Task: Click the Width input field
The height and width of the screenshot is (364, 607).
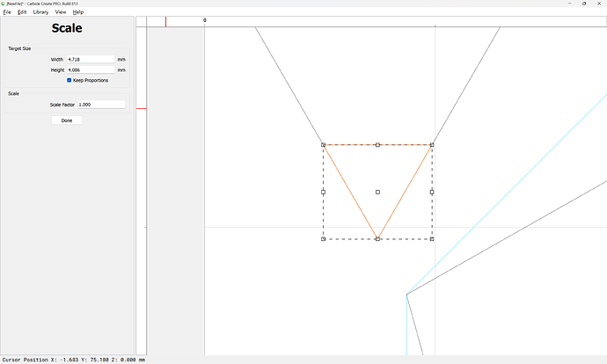Action: (x=91, y=59)
